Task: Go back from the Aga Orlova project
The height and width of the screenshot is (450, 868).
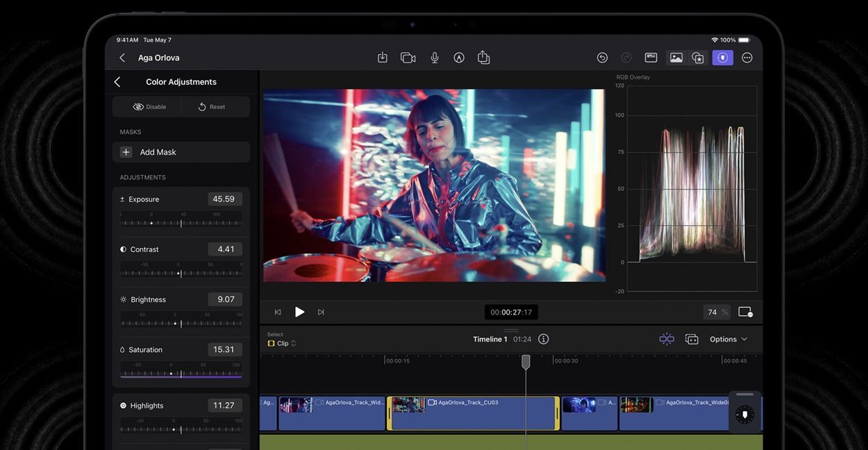Action: (122, 58)
